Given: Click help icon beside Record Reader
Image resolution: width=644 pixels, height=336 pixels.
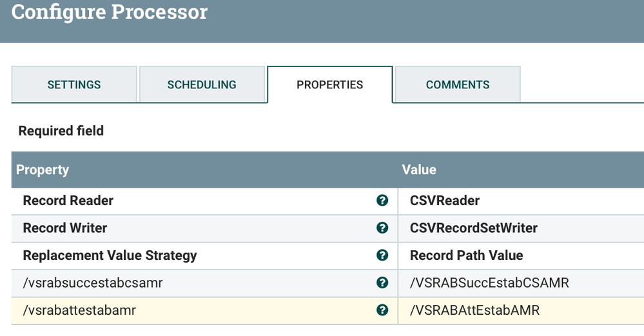Looking at the screenshot, I should coord(382,201).
